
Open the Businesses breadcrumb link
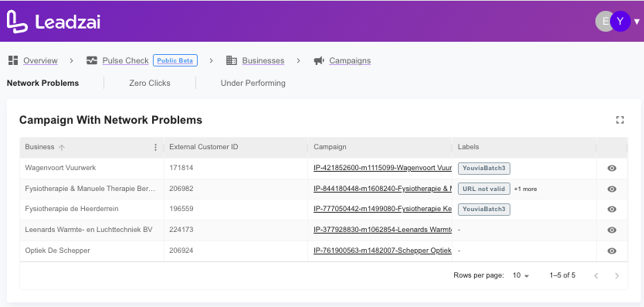point(263,60)
